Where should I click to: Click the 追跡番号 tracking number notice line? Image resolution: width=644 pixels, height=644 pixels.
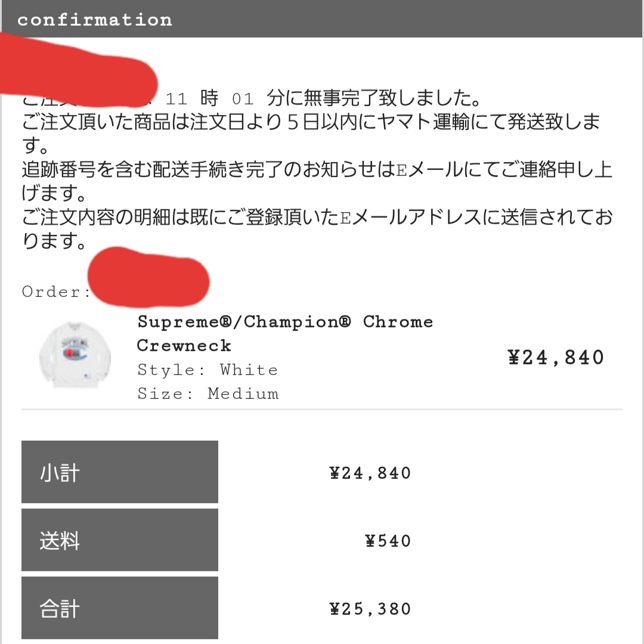point(316,171)
